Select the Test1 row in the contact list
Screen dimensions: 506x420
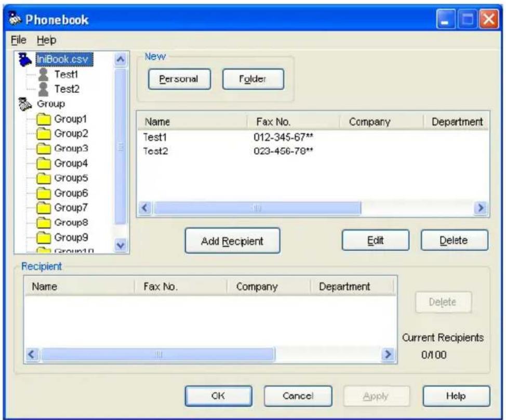tap(312, 138)
